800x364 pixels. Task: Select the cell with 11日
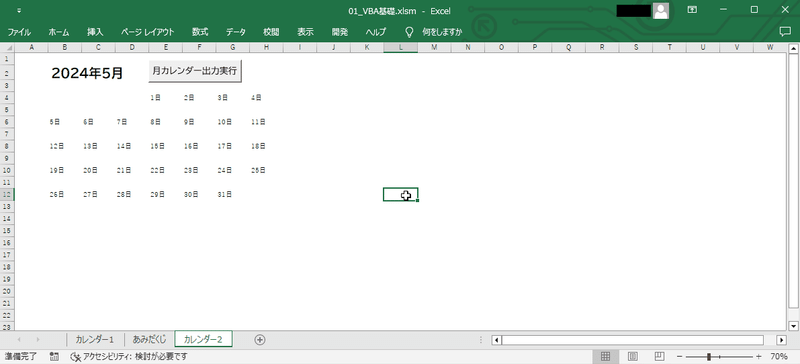click(266, 122)
